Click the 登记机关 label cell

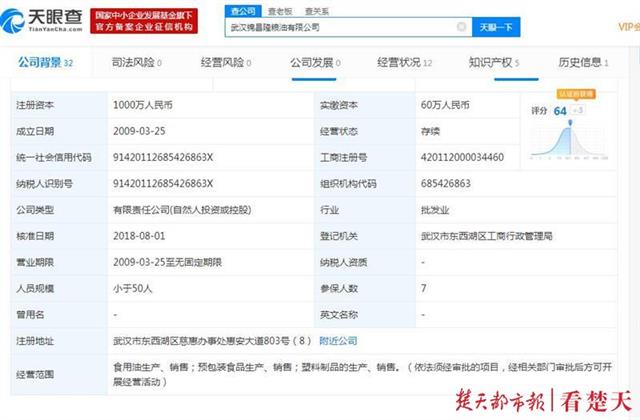[x=364, y=236]
